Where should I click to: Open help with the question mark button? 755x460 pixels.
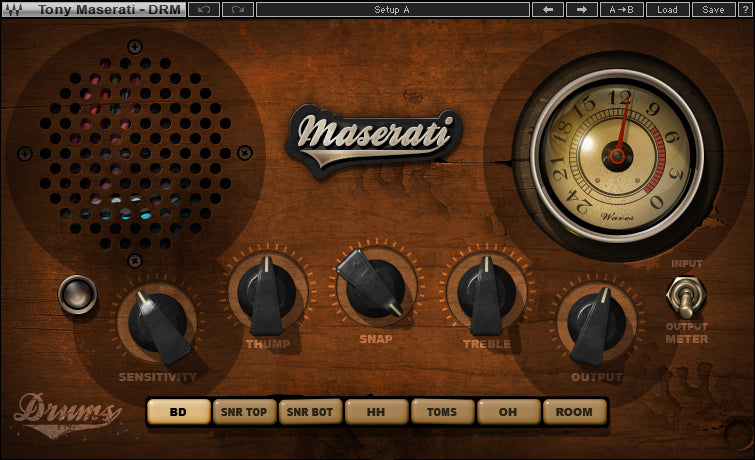744,10
